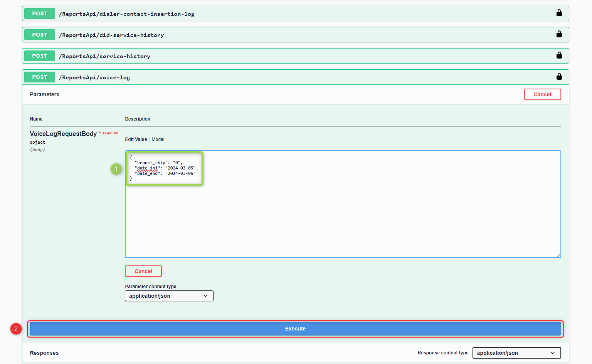This screenshot has width=592, height=364.
Task: Switch to the Model tab
Action: (x=158, y=139)
